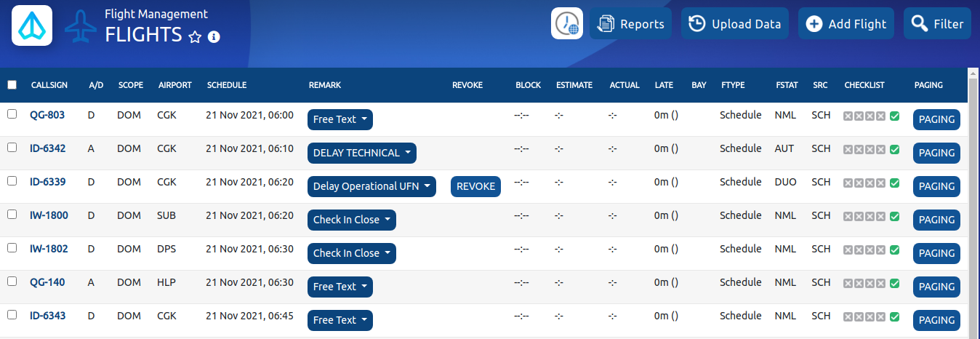Toggle the select-all checkbox in table header

point(12,85)
